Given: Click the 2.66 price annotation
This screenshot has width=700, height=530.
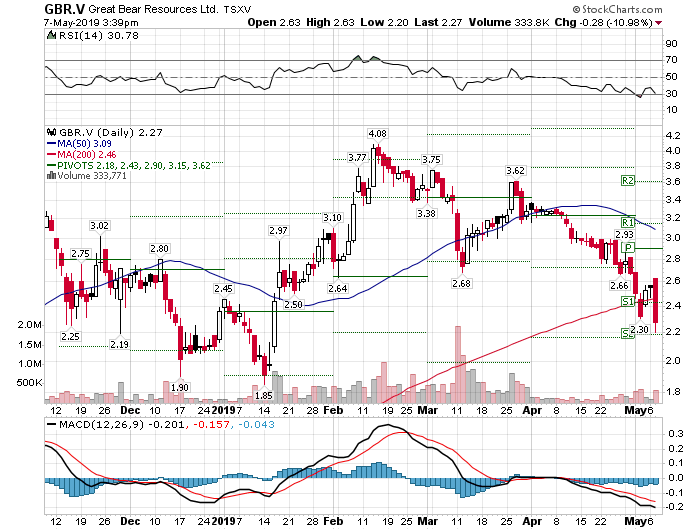Looking at the screenshot, I should click(620, 285).
